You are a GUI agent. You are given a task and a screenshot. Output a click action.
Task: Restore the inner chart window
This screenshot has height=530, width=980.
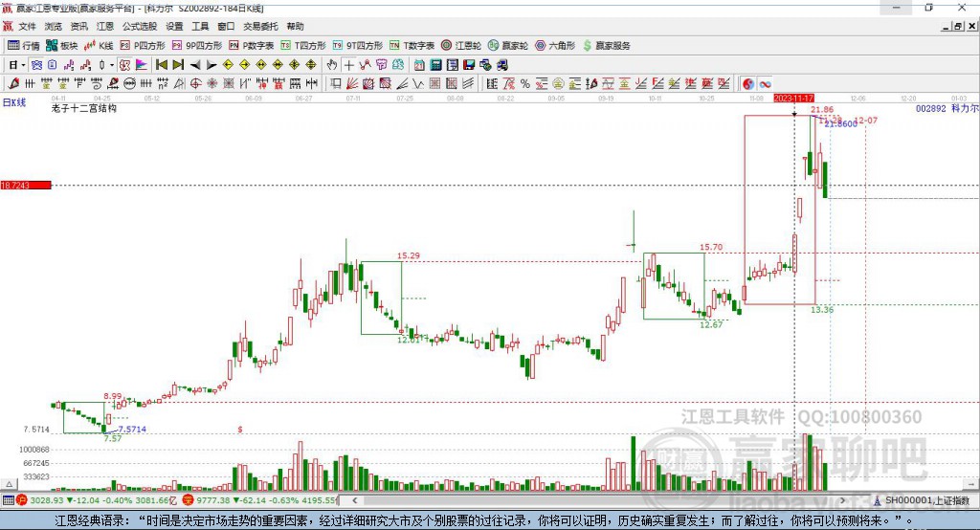tap(958, 26)
